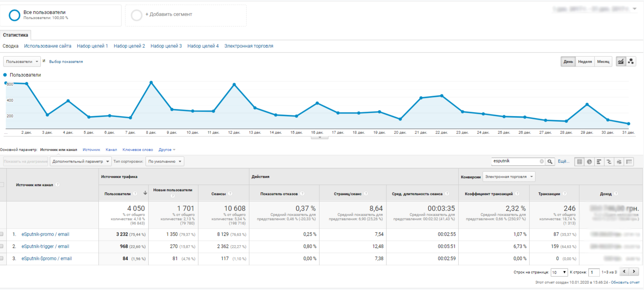Click the magnifier search button beside esputnik
Image resolution: width=644 pixels, height=290 pixels.
[x=550, y=162]
